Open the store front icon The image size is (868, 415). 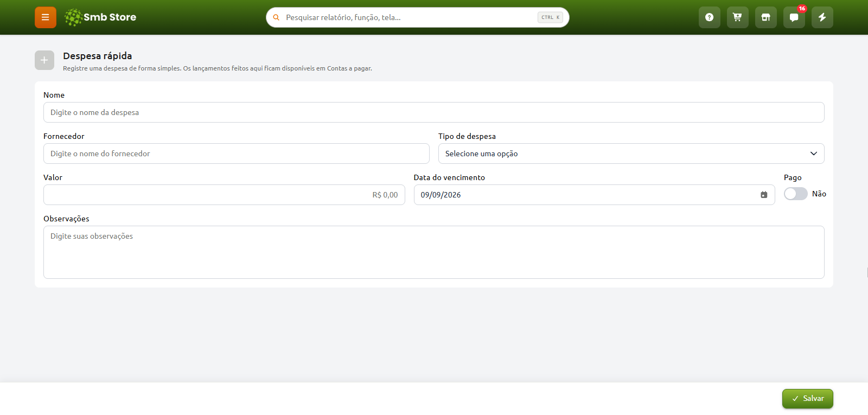(766, 17)
